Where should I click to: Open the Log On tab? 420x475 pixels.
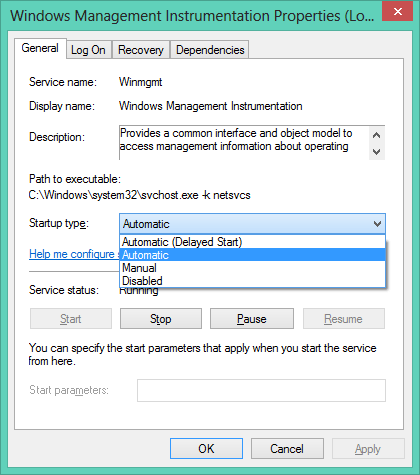tap(89, 50)
